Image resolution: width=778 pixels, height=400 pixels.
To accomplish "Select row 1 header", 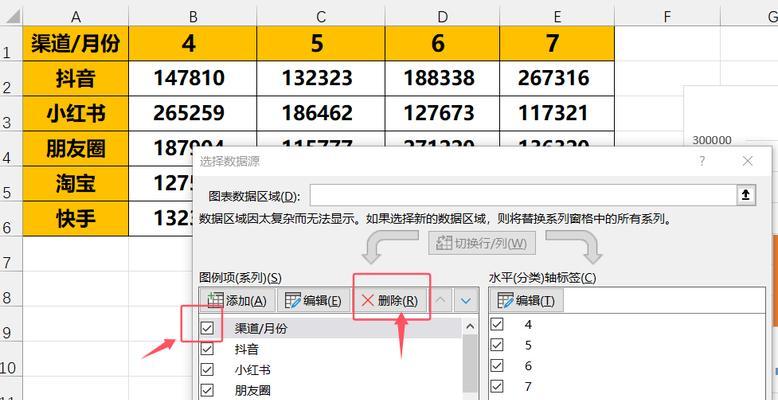I will tap(11, 44).
